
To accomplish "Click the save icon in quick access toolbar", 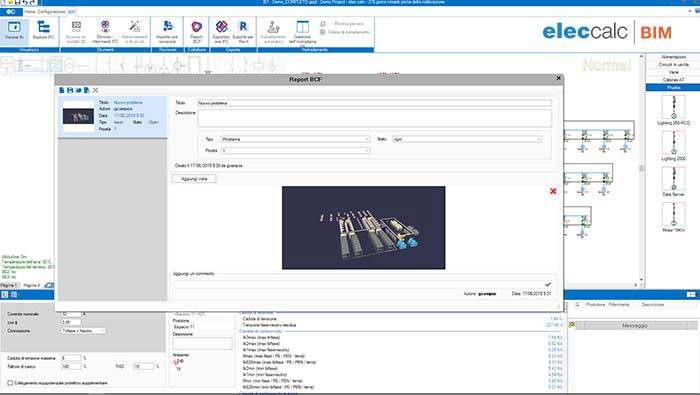I will click(x=18, y=3).
